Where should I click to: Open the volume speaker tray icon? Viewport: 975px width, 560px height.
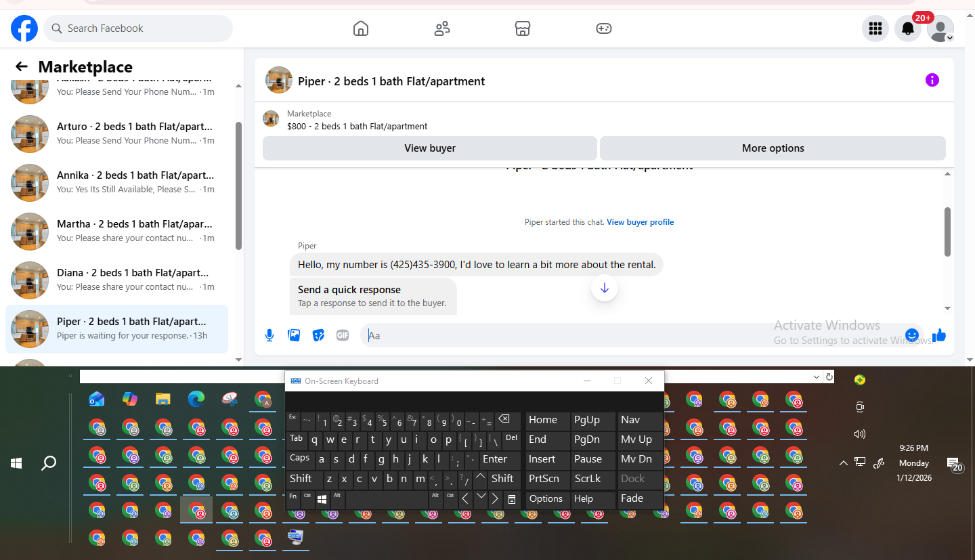coord(860,434)
